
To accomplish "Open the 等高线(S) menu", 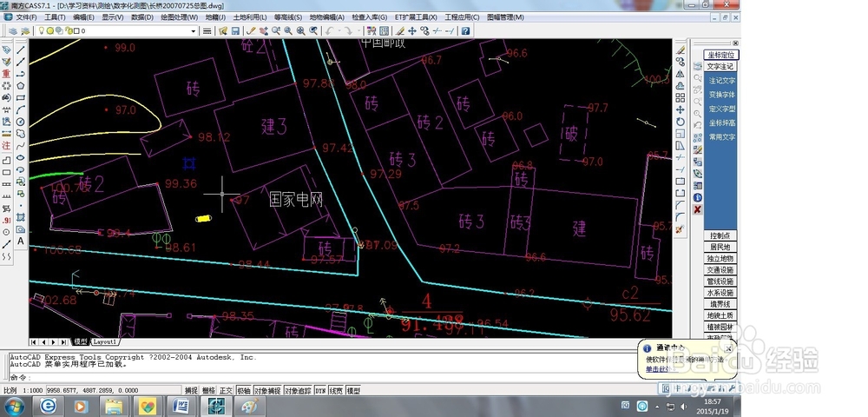I will (288, 17).
